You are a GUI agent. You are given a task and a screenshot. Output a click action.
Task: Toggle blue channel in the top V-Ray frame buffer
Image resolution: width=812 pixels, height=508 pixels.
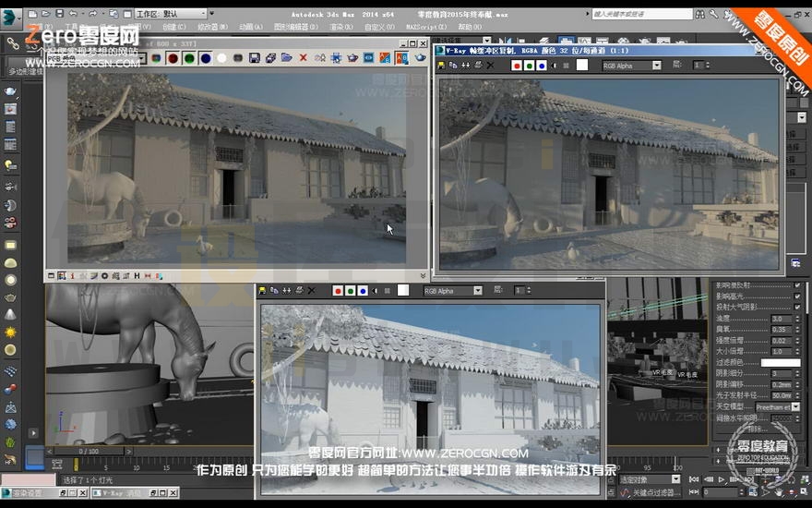tap(541, 66)
